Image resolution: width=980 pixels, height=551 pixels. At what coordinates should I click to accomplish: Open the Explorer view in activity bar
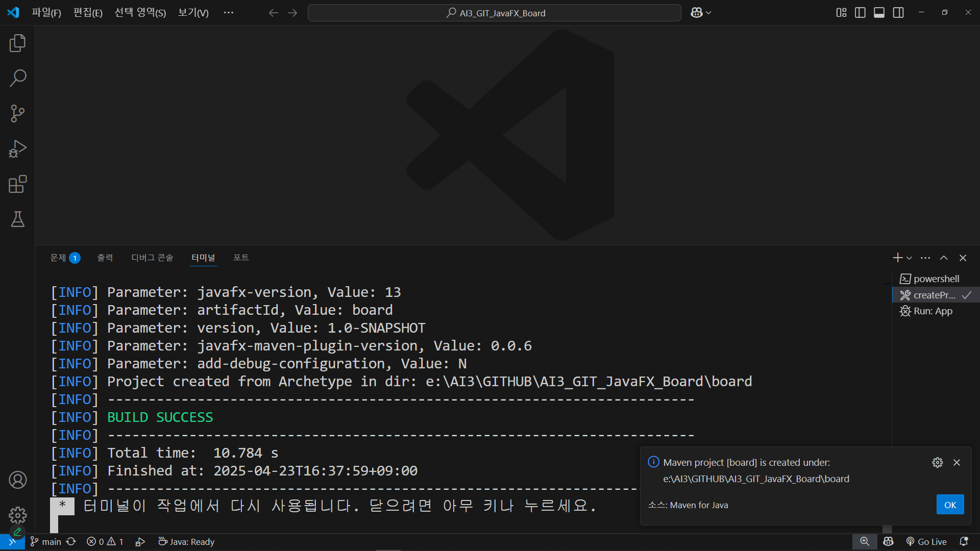click(17, 43)
